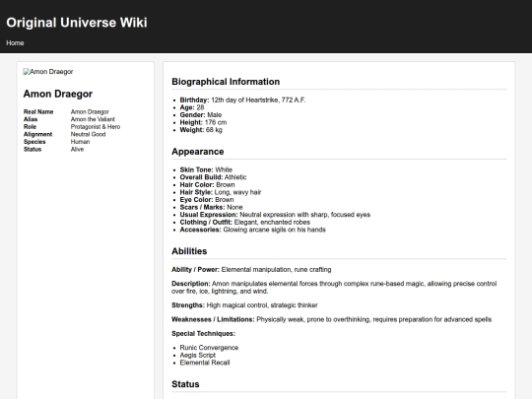Click the Runic Convergence technique
Image resolution: width=532 pixels, height=399 pixels.
pyautogui.click(x=209, y=348)
